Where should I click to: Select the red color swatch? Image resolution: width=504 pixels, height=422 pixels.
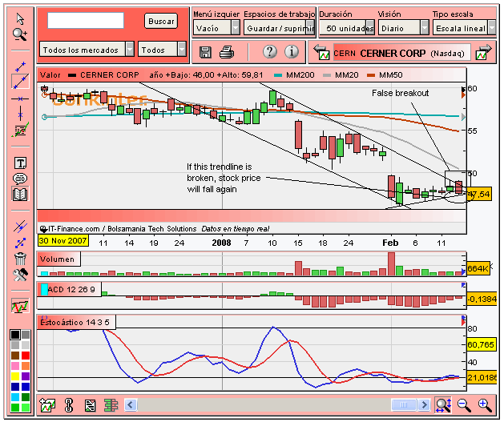[x=26, y=356]
